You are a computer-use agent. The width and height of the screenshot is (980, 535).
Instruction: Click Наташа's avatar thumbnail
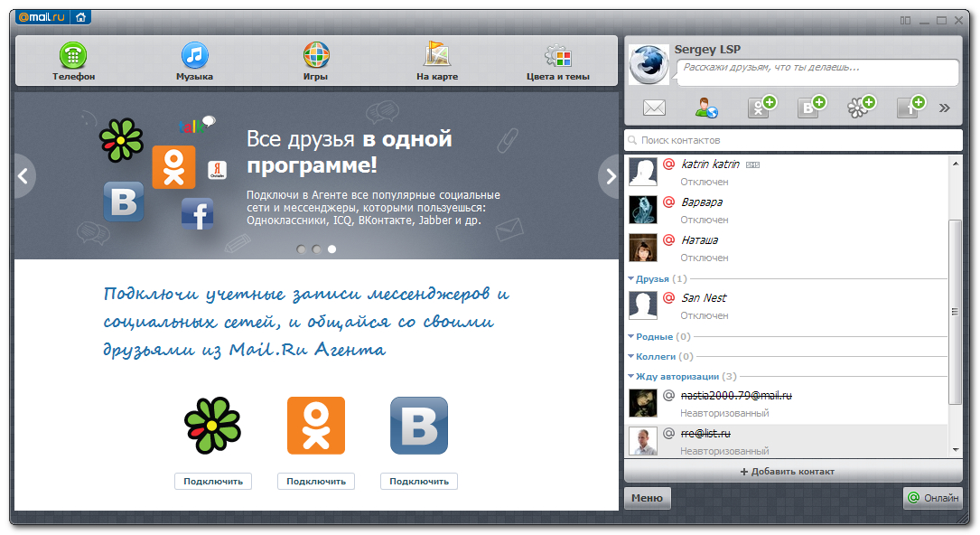click(x=642, y=248)
